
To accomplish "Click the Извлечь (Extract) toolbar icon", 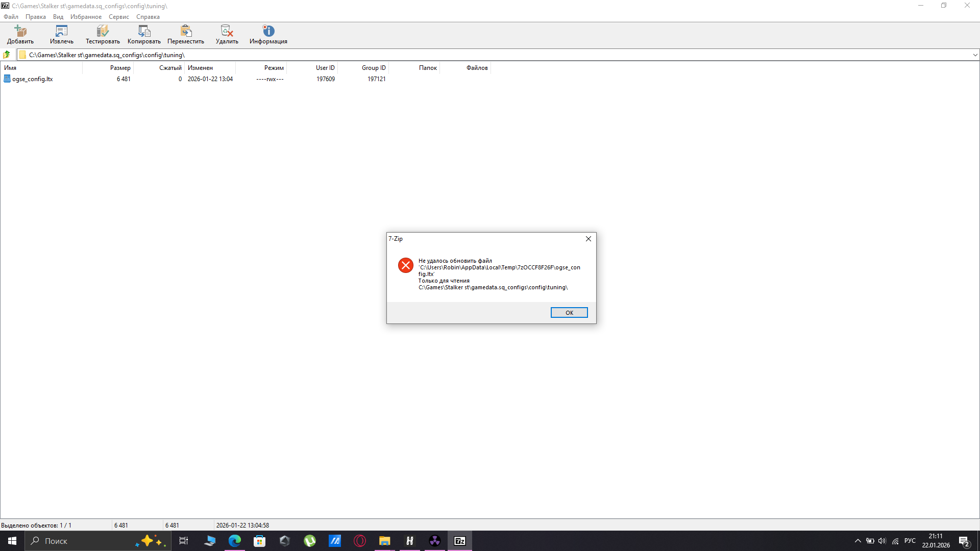I will click(61, 31).
